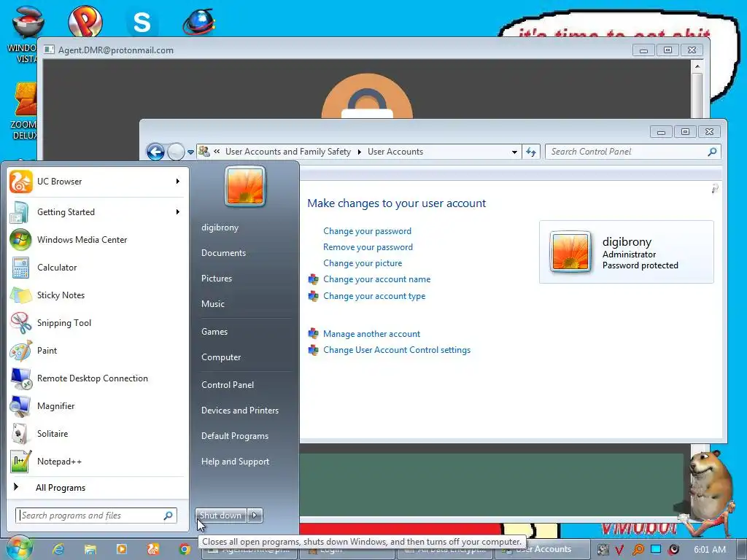
Task: Click Change your password link
Action: click(x=368, y=231)
